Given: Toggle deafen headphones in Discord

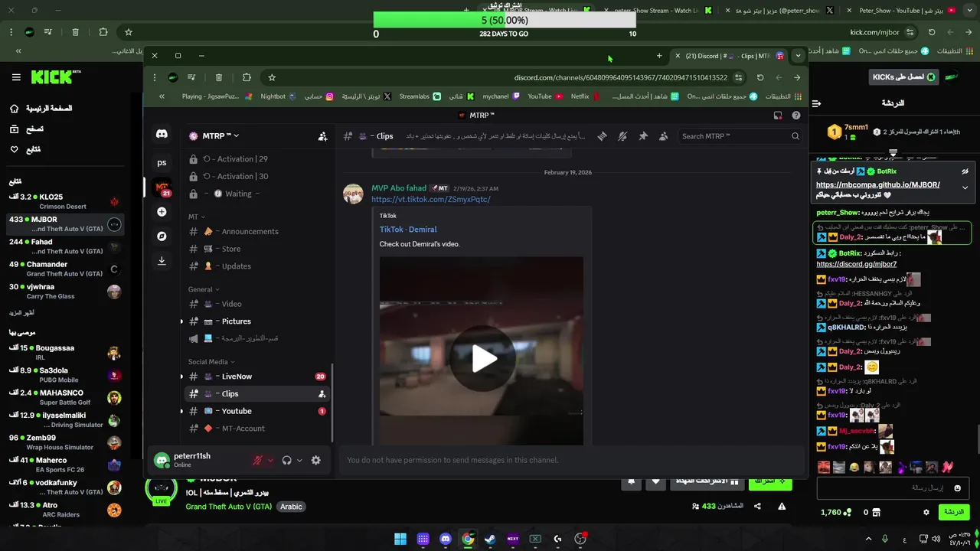Looking at the screenshot, I should tap(286, 460).
